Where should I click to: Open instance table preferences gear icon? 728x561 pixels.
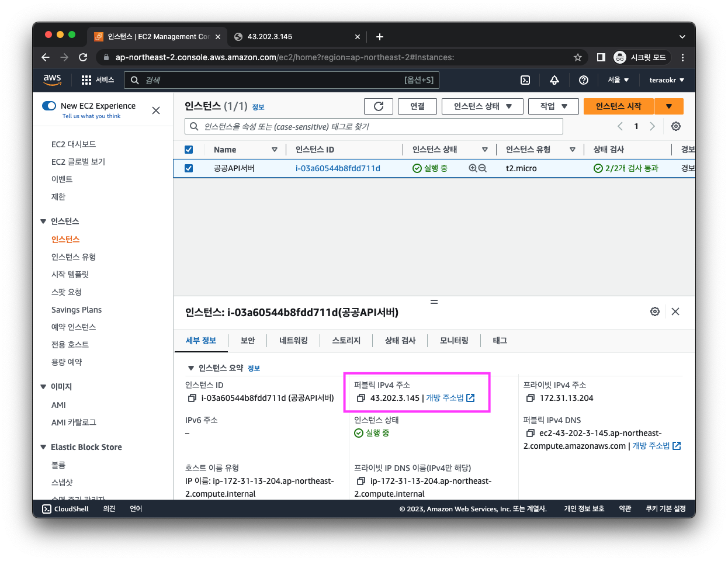pos(676,126)
